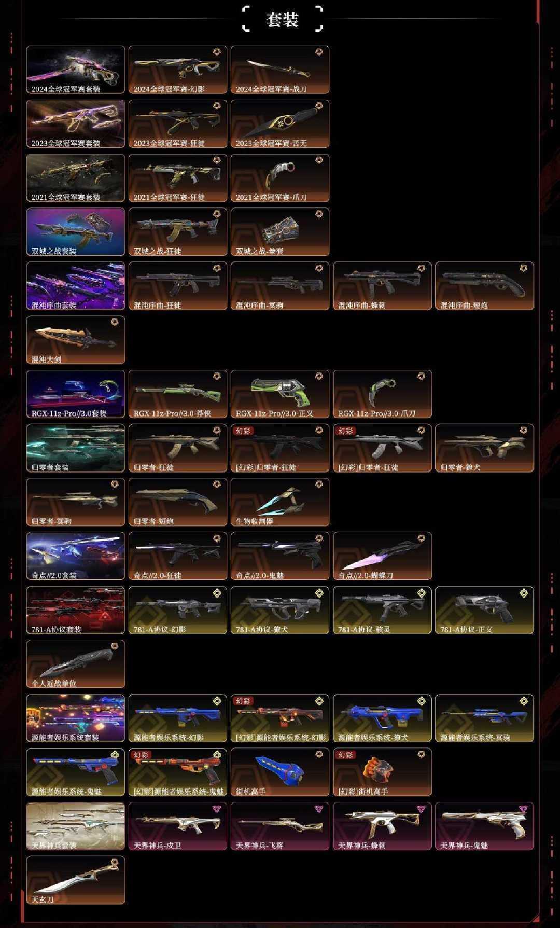The height and width of the screenshot is (928, 560).
Task: Choose the 奇点//2.0-蝴蝶刀 butterfly knife
Action: [x=382, y=556]
